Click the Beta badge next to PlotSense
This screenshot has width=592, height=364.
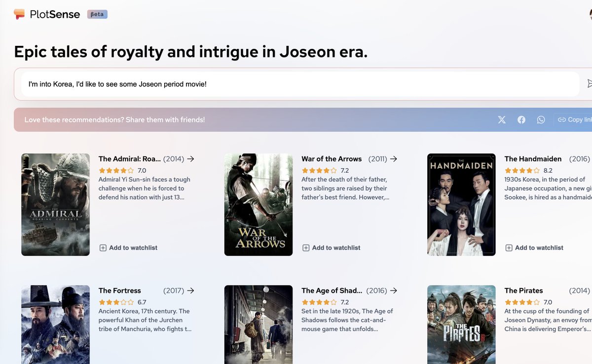coord(97,14)
